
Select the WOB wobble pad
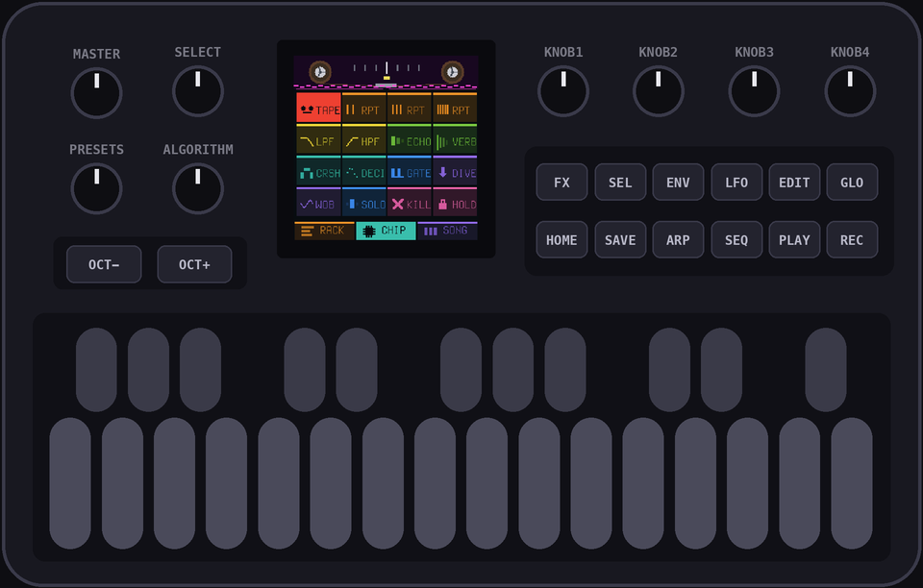tap(318, 203)
